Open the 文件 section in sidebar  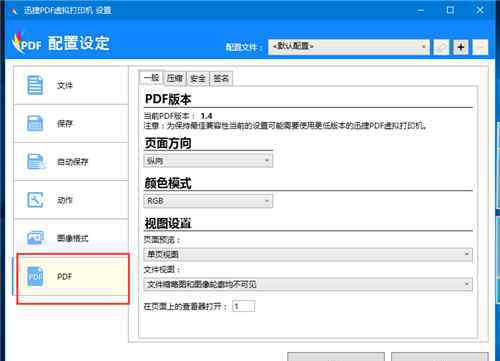(x=71, y=85)
